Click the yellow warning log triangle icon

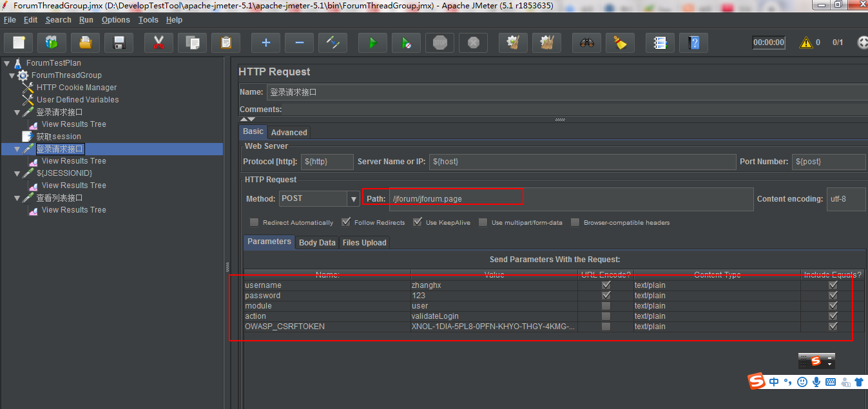pos(805,43)
